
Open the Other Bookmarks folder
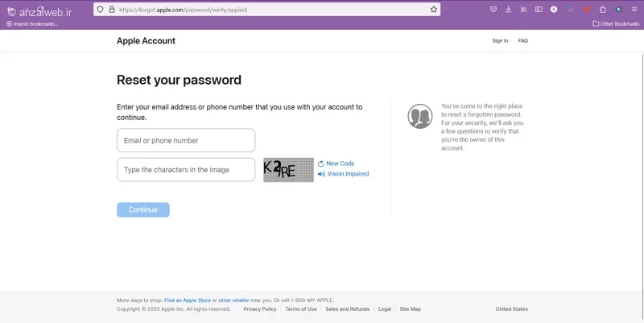(616, 24)
